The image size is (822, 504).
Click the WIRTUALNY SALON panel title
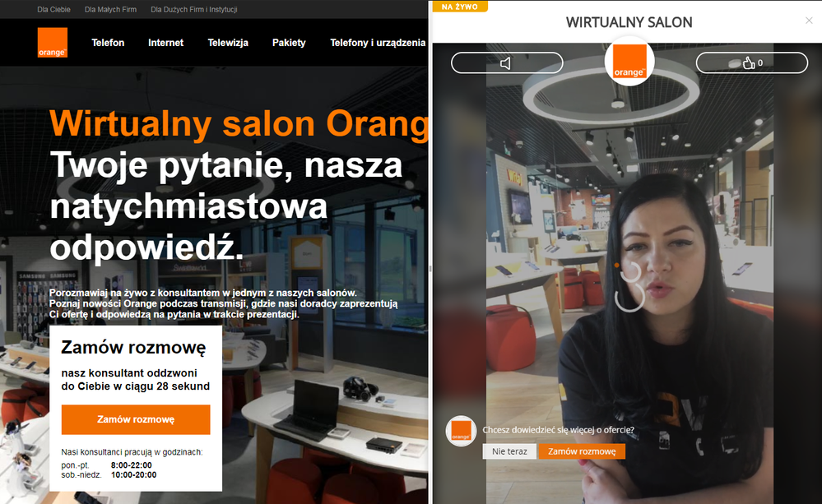coord(629,22)
